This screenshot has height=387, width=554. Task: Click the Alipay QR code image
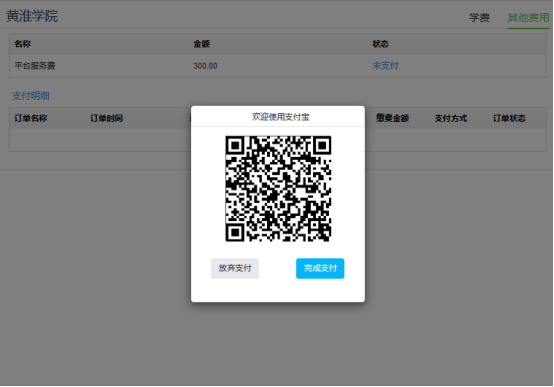click(x=278, y=189)
